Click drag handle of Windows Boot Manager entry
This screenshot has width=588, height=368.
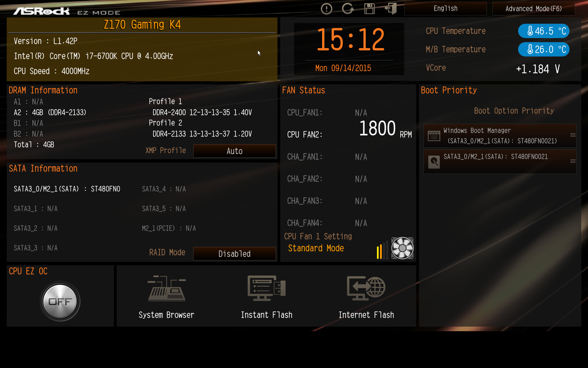tap(573, 135)
